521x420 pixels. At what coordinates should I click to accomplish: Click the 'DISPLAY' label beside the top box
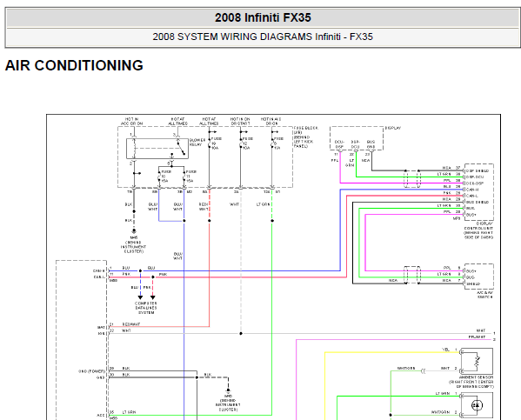pos(393,128)
